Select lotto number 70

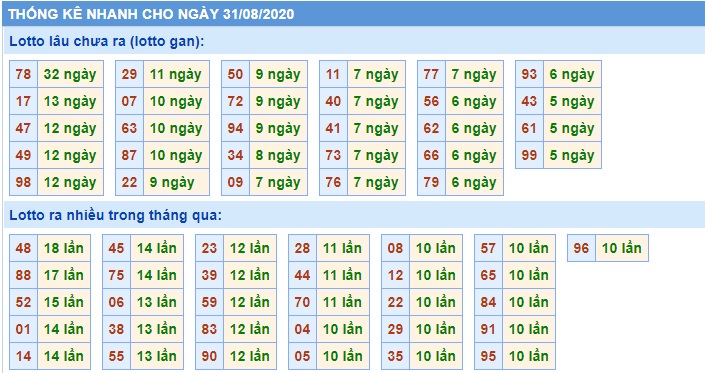pyautogui.click(x=303, y=302)
